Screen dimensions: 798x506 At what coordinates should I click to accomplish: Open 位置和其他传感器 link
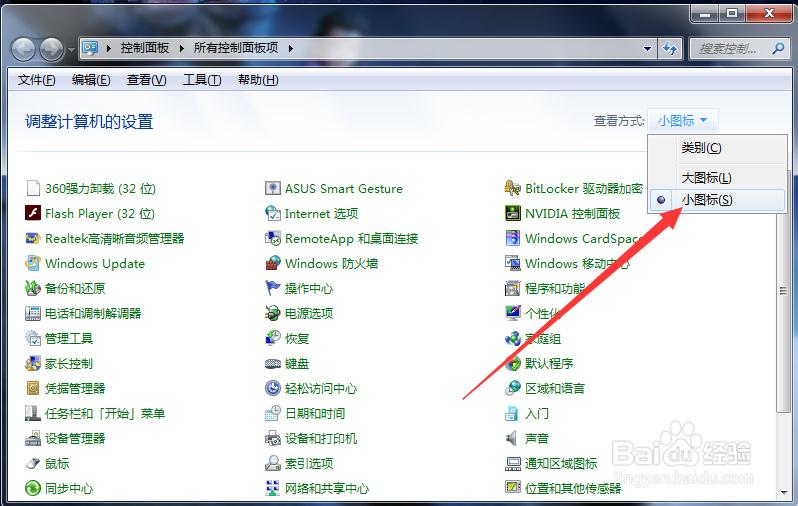pos(573,489)
